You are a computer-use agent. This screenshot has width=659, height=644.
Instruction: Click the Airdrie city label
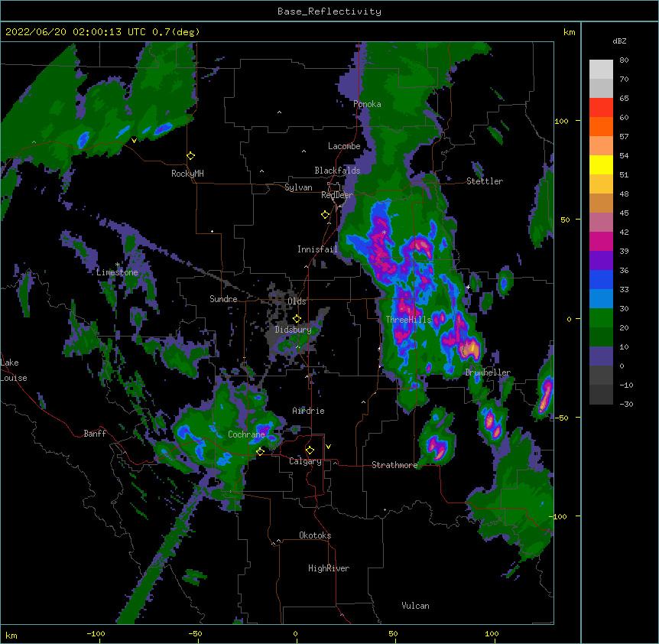tap(308, 411)
